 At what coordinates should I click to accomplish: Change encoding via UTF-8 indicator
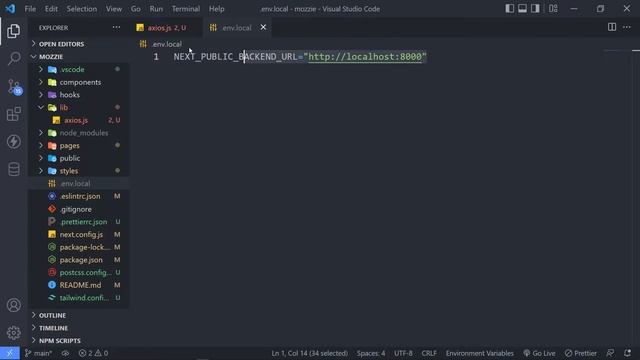tap(403, 353)
